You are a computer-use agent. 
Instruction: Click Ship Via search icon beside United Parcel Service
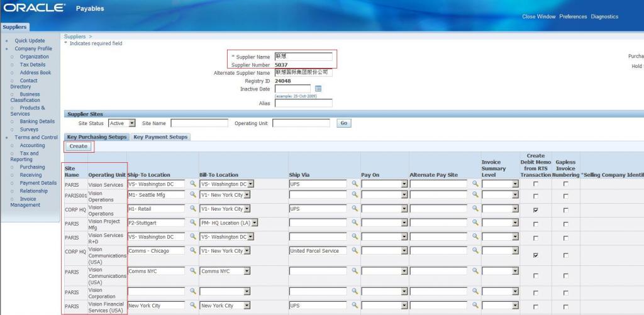click(355, 250)
